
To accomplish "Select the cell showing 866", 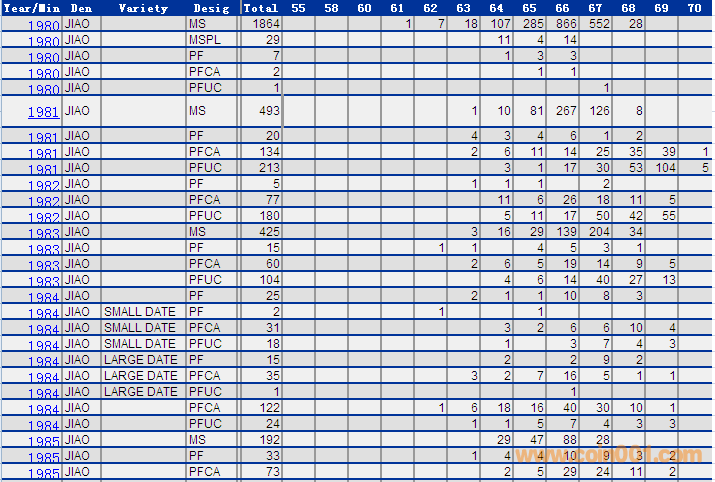I will click(566, 23).
